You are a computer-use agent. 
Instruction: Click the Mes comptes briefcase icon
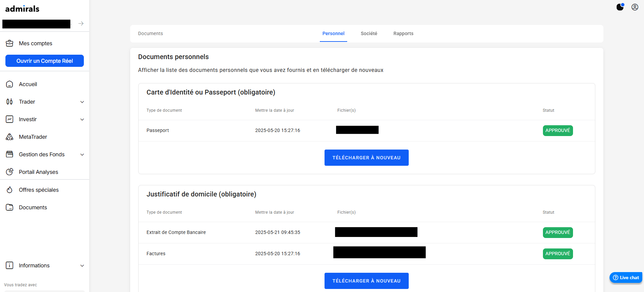click(9, 43)
